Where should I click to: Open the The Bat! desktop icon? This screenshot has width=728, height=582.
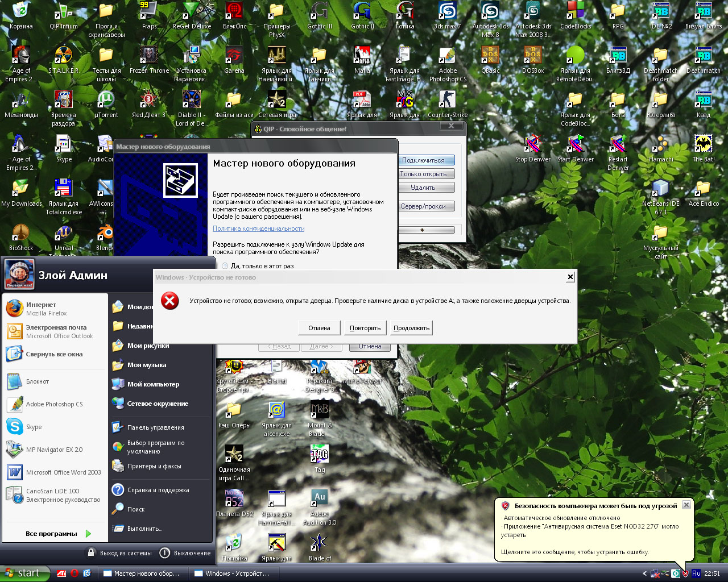pos(703,145)
